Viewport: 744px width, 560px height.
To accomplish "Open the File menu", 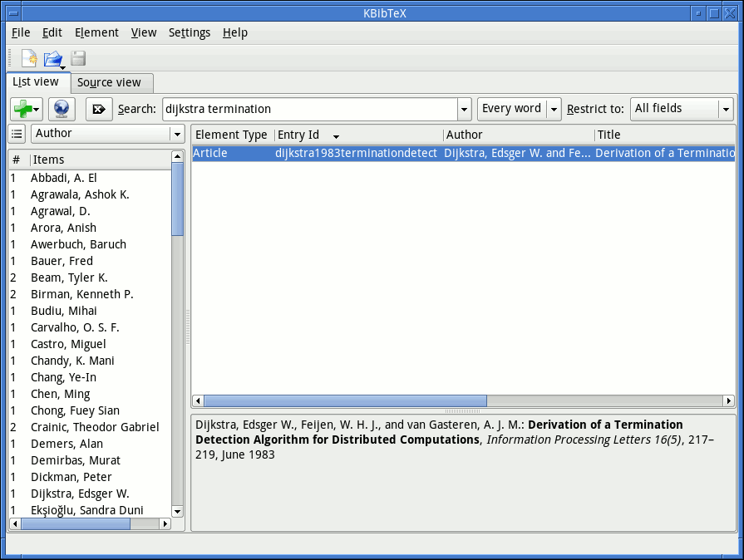I will click(x=21, y=32).
